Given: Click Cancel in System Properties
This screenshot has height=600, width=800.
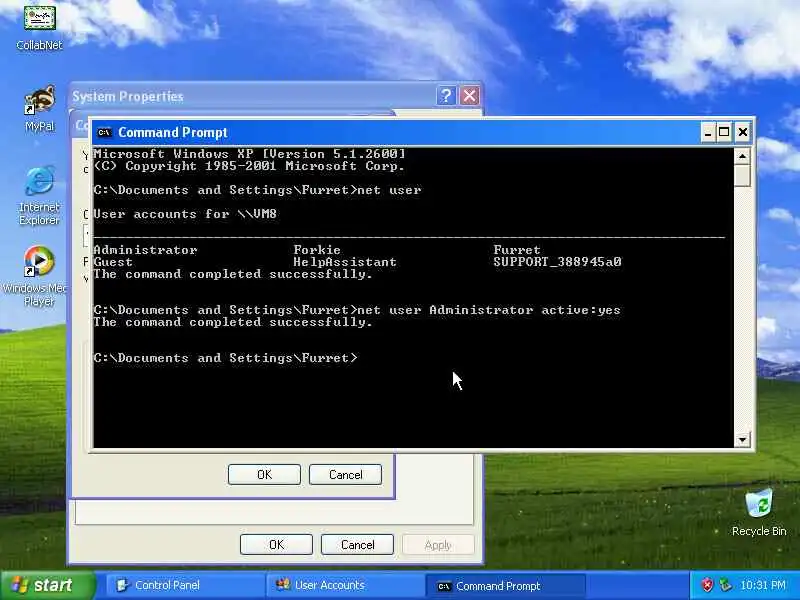Looking at the screenshot, I should pyautogui.click(x=357, y=545).
